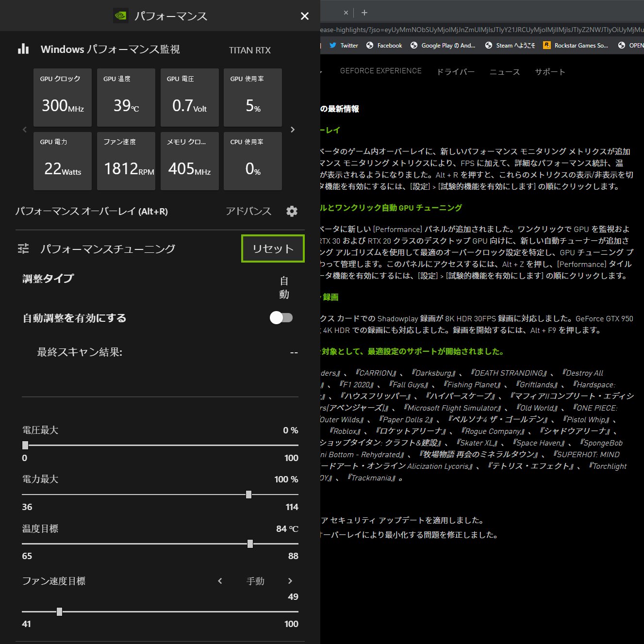Screen dimensions: 644x644
Task: Open Twitter bookmark in browser
Action: point(344,45)
